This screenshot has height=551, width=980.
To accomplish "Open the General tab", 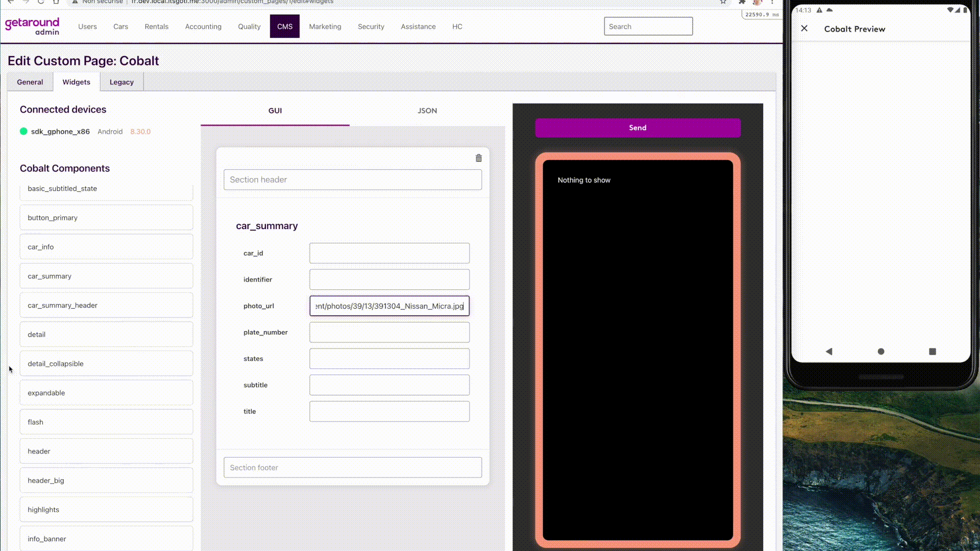I will [x=30, y=82].
